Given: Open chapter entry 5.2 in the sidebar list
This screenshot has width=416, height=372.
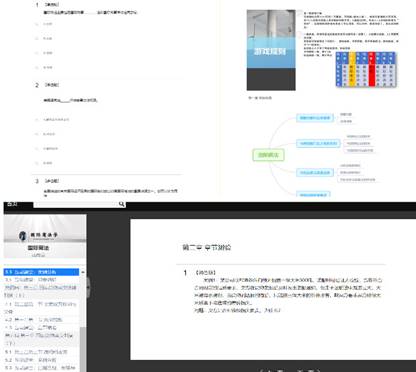Looking at the screenshot, I should (41, 360).
